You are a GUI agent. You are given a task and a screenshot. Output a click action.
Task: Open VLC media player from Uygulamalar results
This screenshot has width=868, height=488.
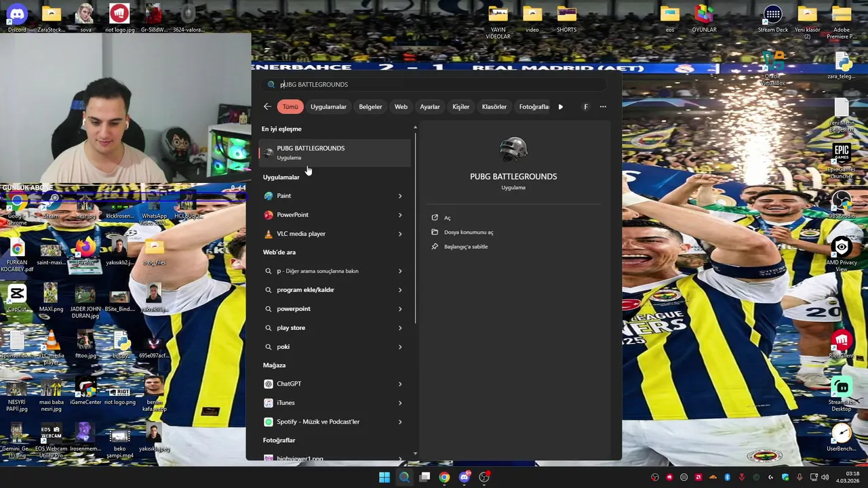334,234
